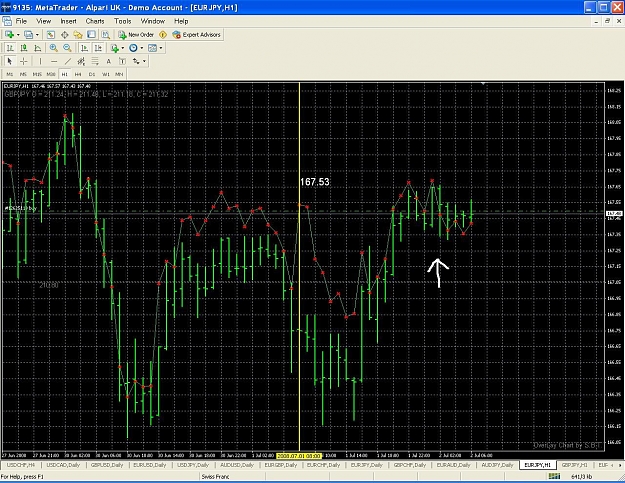This screenshot has width=625, height=483.
Task: Switch to the USDJPY,Daily chart tab
Action: [x=193, y=465]
